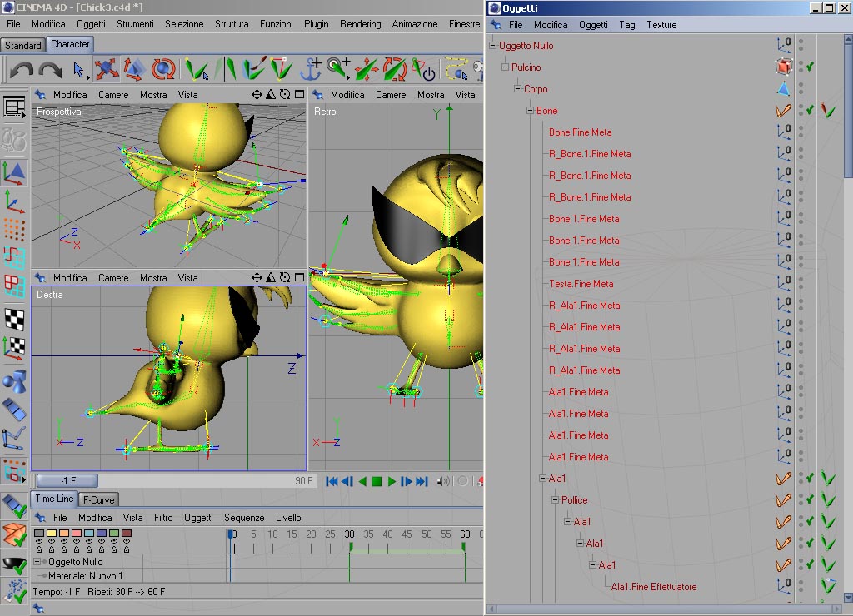Click the orange dots points mode icon
Screen dimensions: 853x616
tap(15, 230)
